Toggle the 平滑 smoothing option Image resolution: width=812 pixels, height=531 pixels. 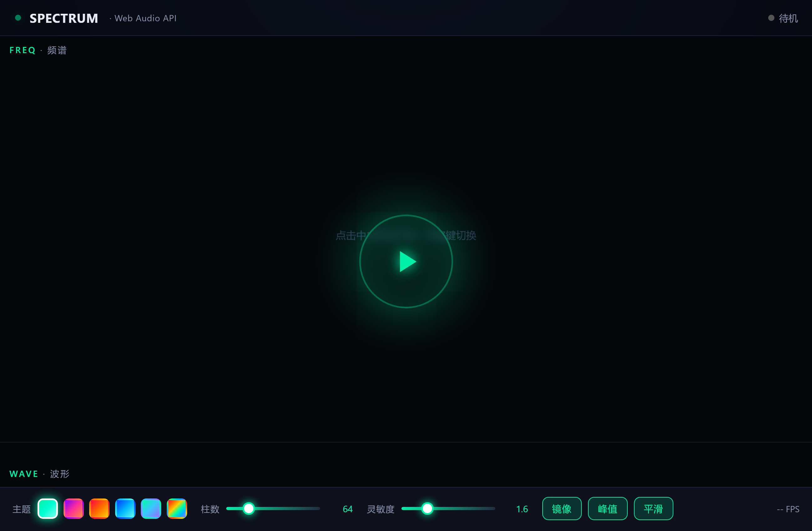(653, 508)
